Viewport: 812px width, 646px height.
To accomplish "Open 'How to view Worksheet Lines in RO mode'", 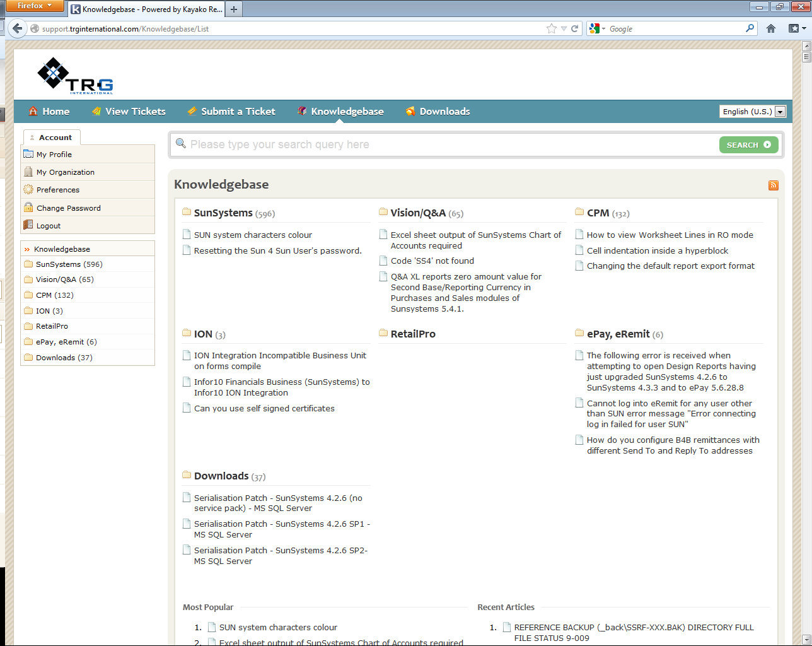I will tap(670, 235).
